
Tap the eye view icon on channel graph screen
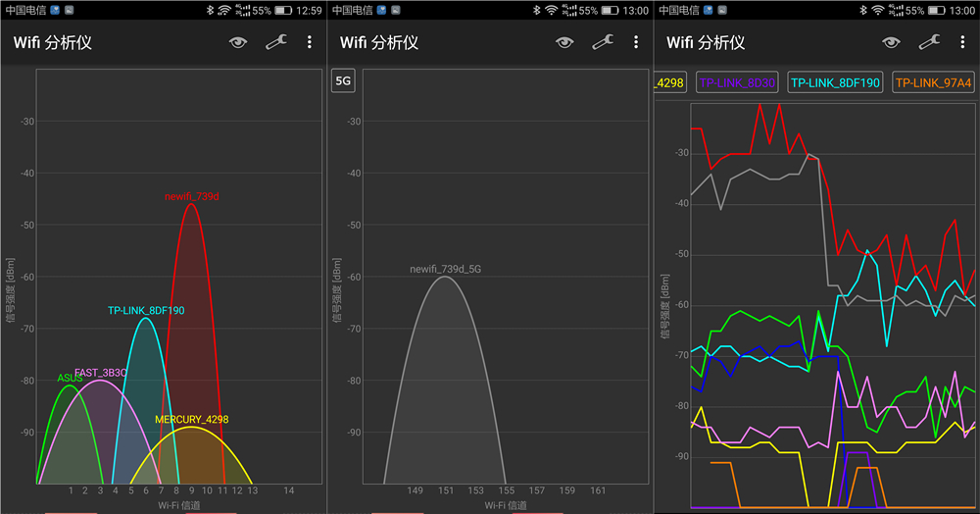(x=238, y=42)
